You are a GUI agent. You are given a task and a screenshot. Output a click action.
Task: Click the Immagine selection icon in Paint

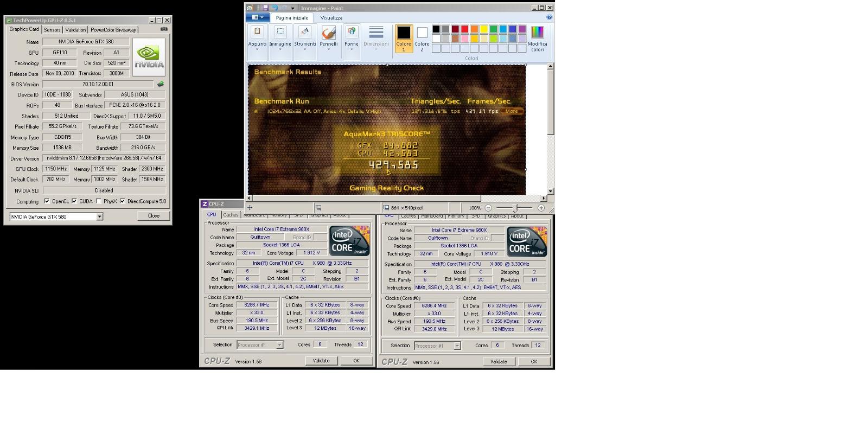280,31
